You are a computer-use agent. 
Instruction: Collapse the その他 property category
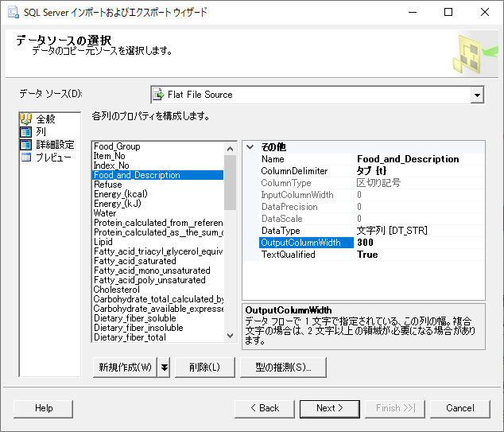pos(250,147)
